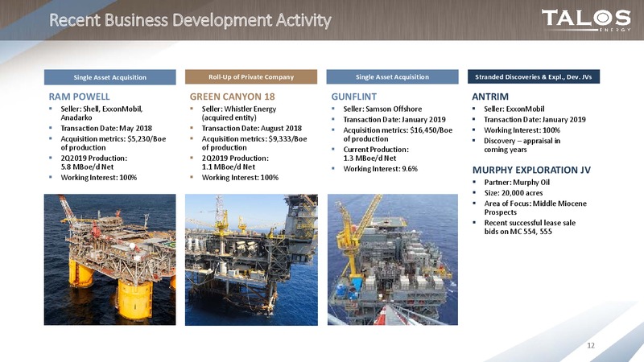Click 'Acquisition metrics: $16,450/Boe' text
Viewport: 644px width, 362px height.
click(398, 130)
